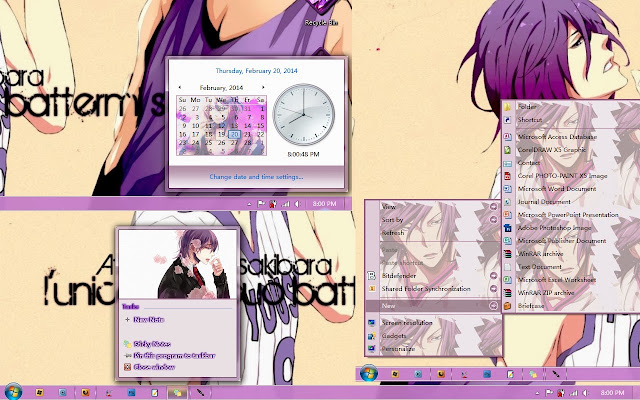Viewport: 640px width, 400px height.
Task: Open Firefox icon in full-width bottom taskbar
Action: point(85,393)
